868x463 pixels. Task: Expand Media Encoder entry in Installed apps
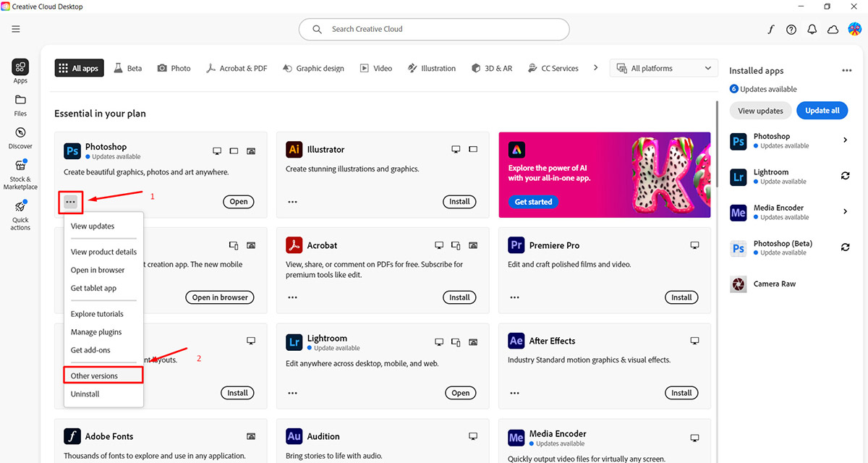click(846, 211)
